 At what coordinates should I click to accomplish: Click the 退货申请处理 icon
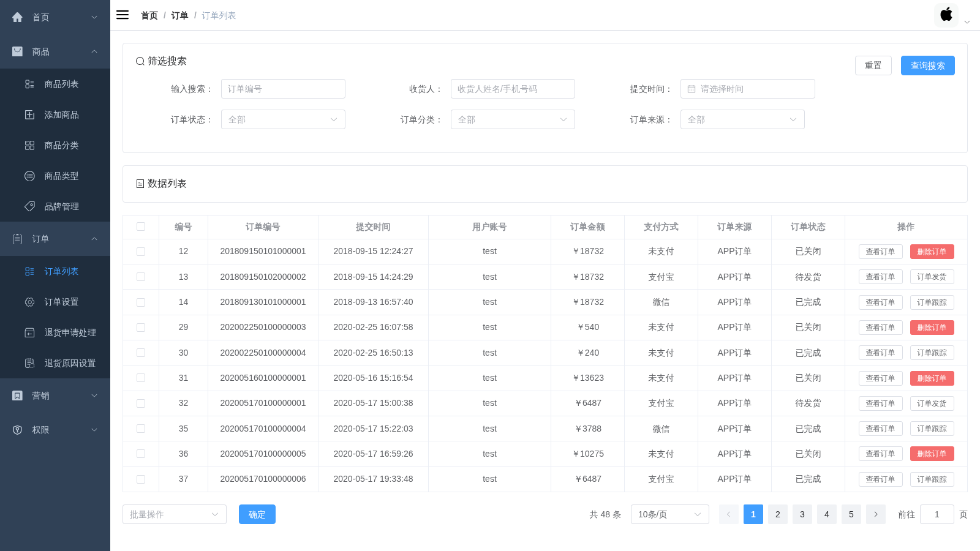coord(29,332)
